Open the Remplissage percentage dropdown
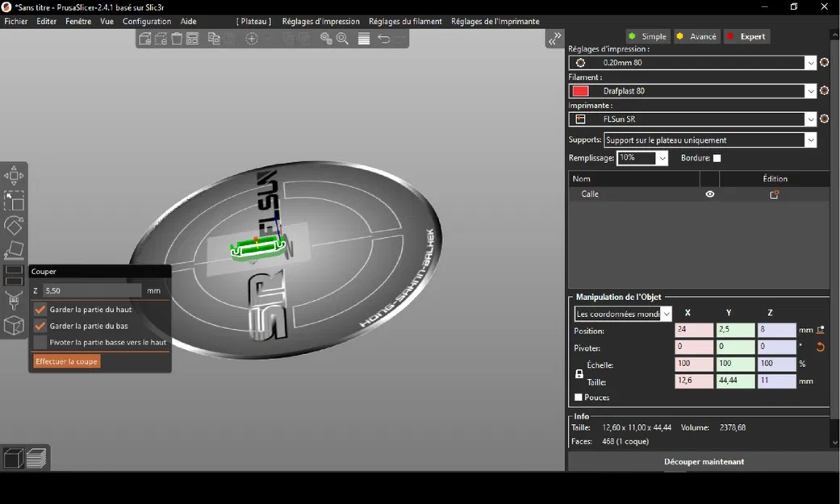The image size is (840, 504). [x=662, y=159]
